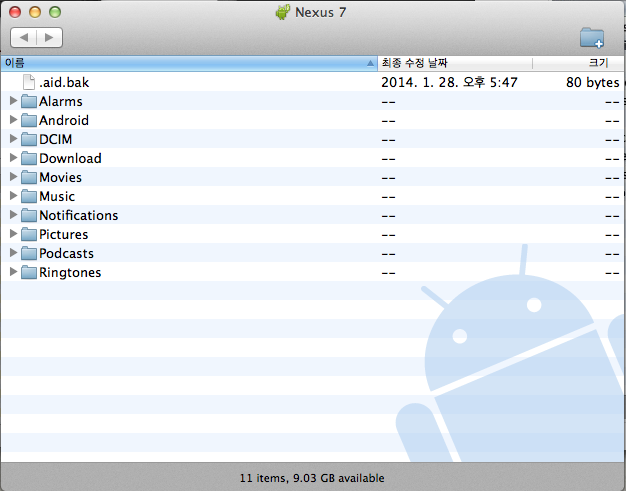Sort by the 최종 수정 날짜 column header
This screenshot has width=626, height=491.
click(455, 63)
